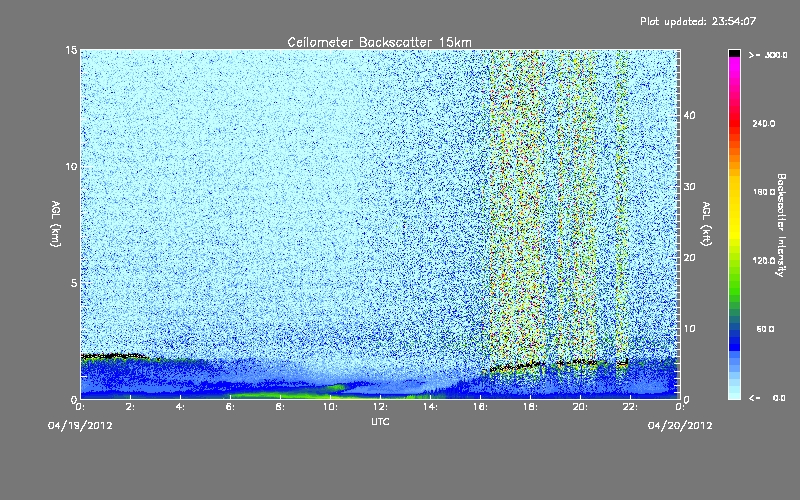
Task: Click the "Backscatter Intensity" colorbar title
Action: click(781, 225)
